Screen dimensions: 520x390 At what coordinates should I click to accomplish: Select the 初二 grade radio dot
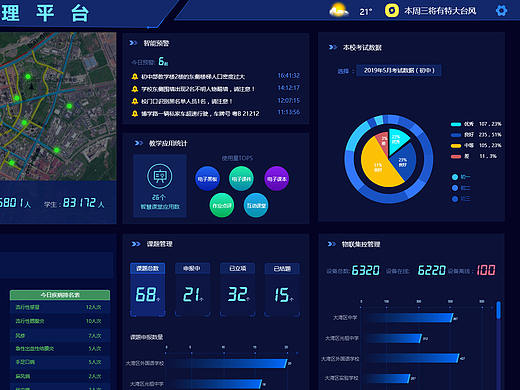click(x=455, y=188)
